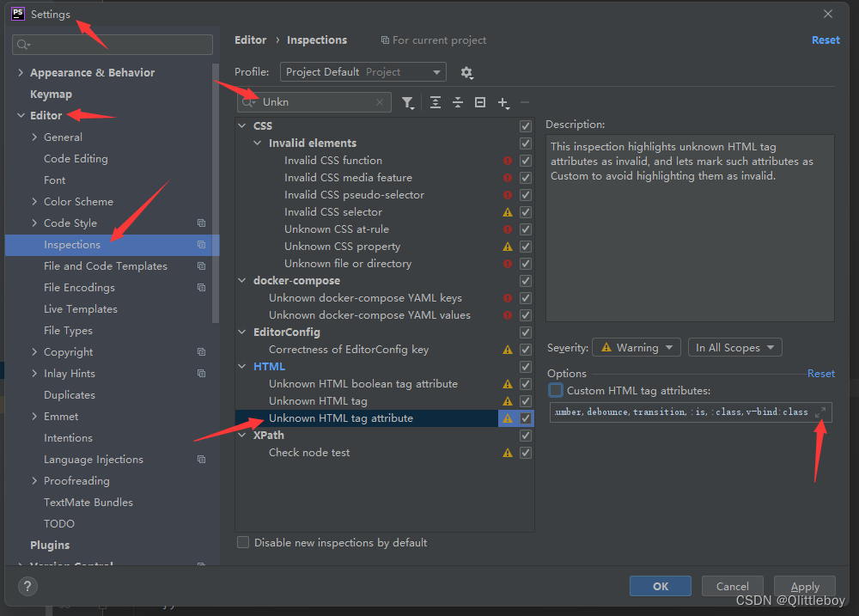Click the help question mark icon

tap(26, 586)
